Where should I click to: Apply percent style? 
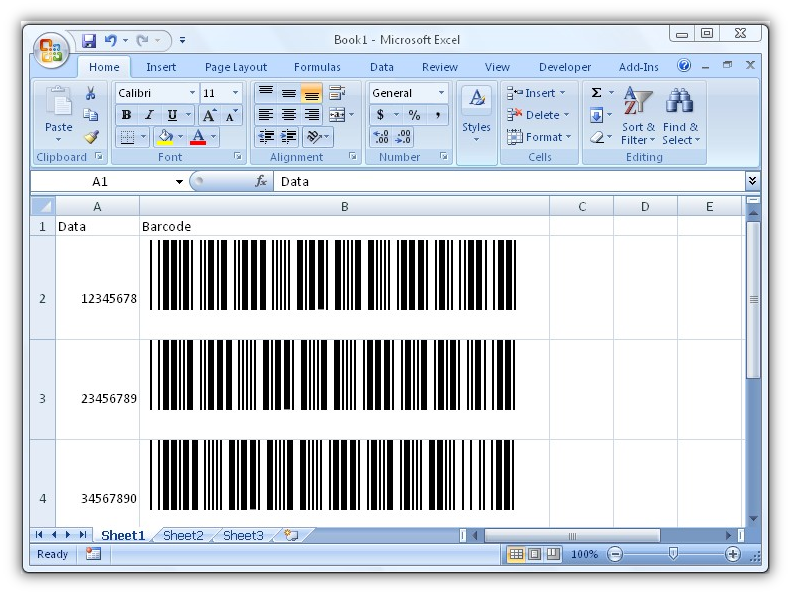[414, 115]
